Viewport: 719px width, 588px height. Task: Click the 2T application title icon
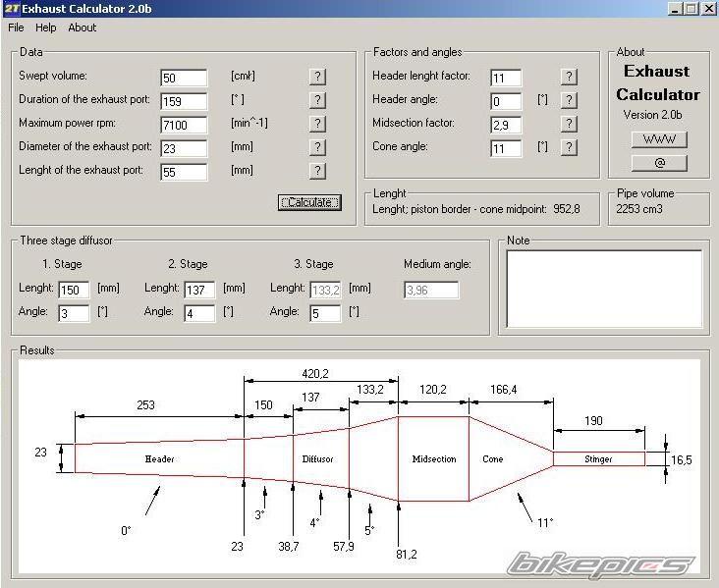pos(12,8)
